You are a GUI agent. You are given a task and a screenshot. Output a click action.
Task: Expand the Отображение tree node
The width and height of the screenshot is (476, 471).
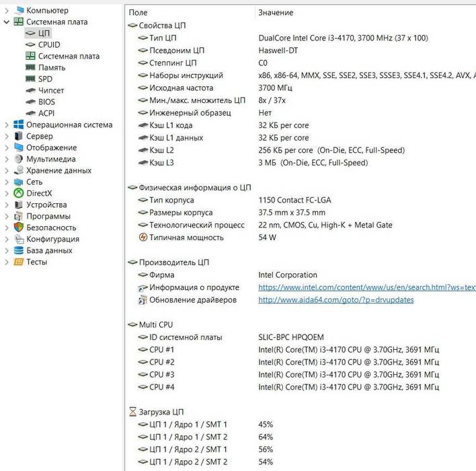7,147
